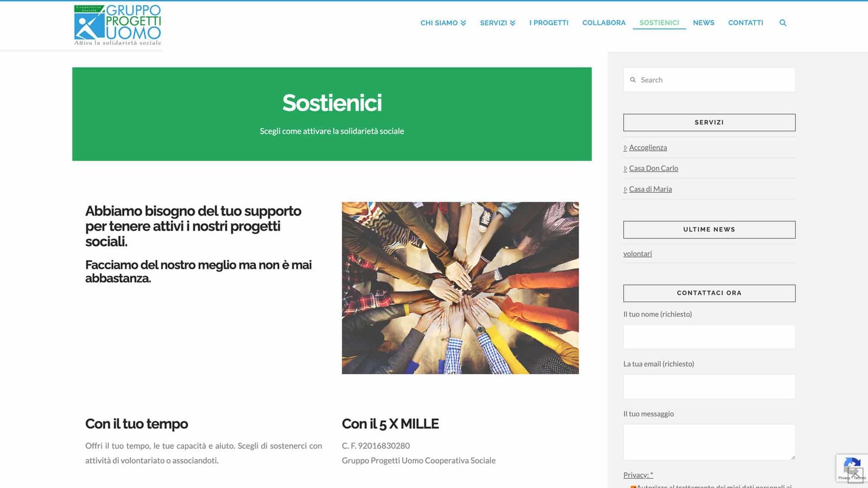Expand the Chi Siamo dropdown menu

443,23
